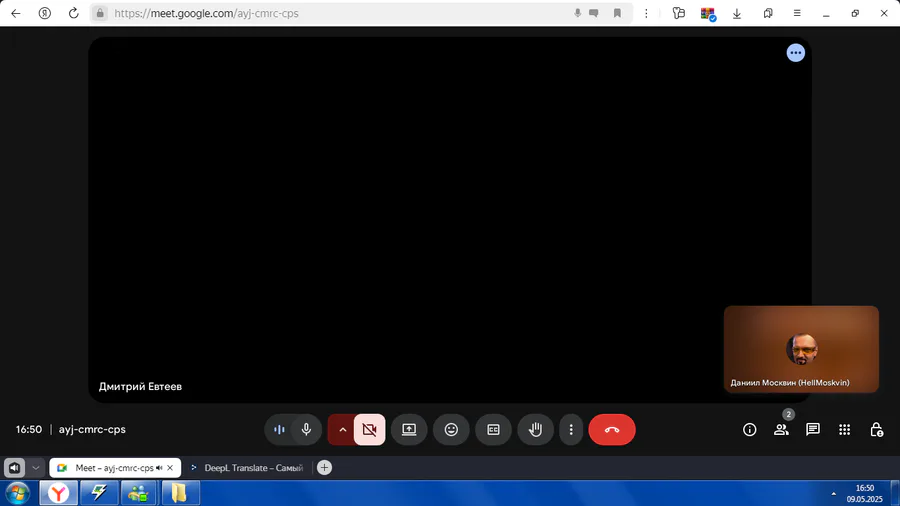Open the colorful extension icon
The width and height of the screenshot is (900, 506).
click(708, 14)
